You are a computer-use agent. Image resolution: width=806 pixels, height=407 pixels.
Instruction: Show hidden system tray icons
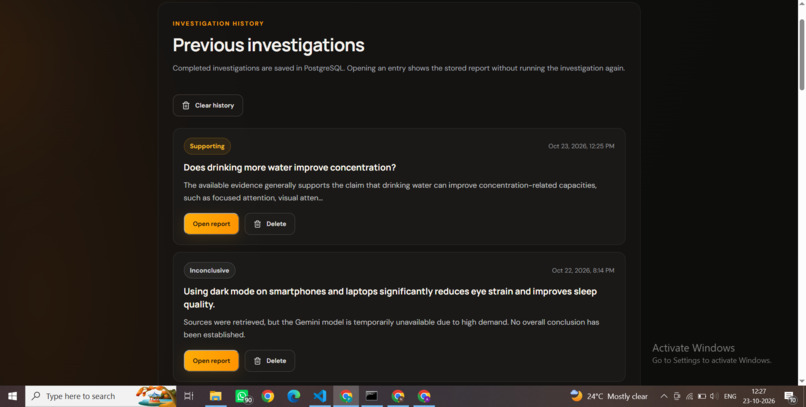point(664,396)
